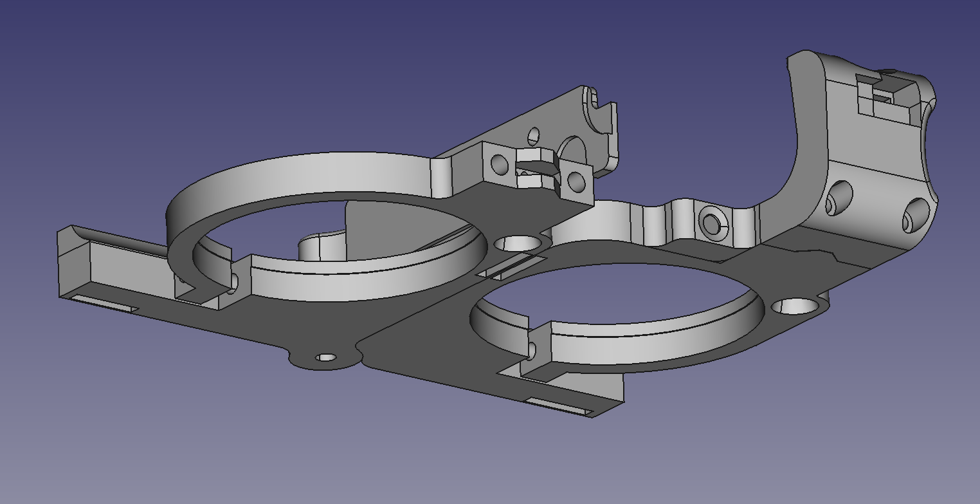Click the rightmost hole on the right bracket
This screenshot has width=980, height=504.
[916, 214]
